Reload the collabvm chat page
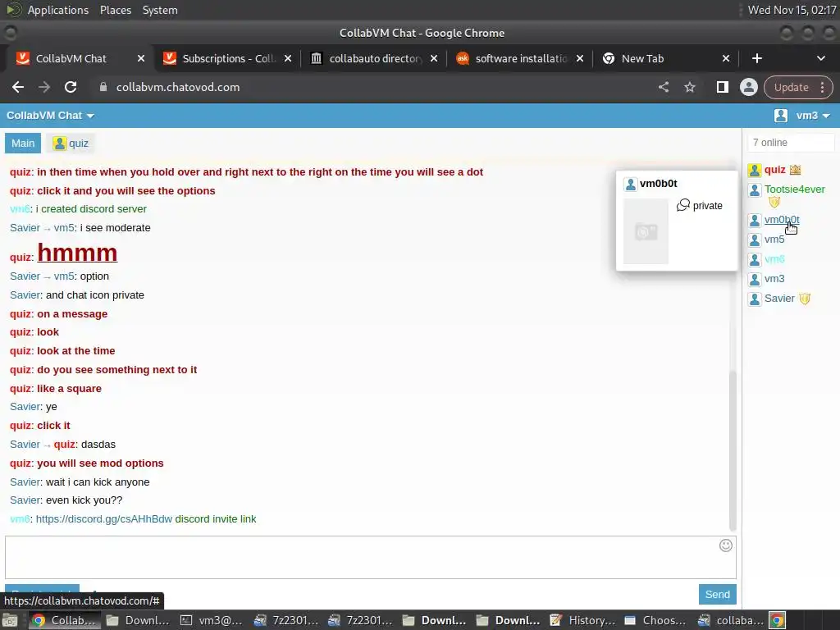This screenshot has width=840, height=630. click(x=71, y=87)
